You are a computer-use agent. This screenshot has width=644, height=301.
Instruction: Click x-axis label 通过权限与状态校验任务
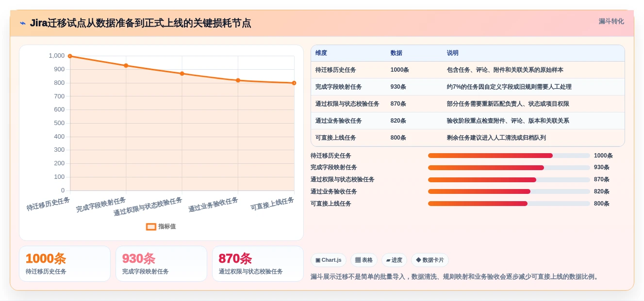(x=148, y=206)
